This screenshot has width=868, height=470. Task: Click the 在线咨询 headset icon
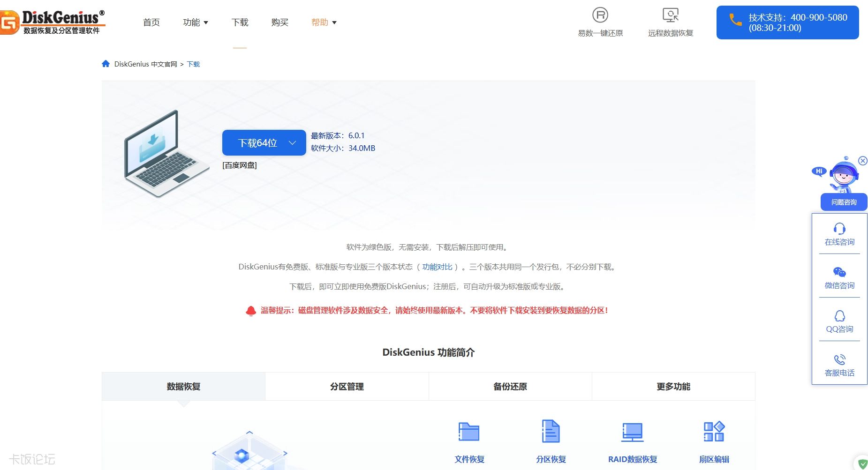(839, 228)
